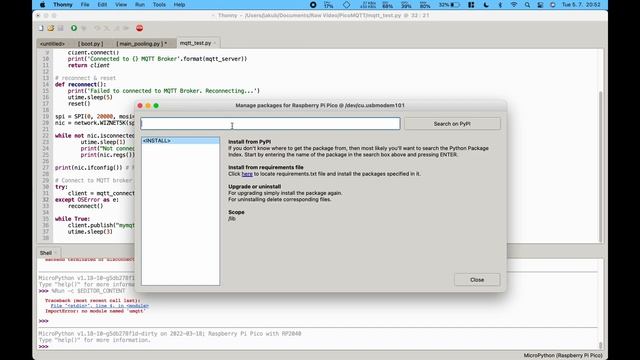Open Control Center from menu bar

(540, 5)
